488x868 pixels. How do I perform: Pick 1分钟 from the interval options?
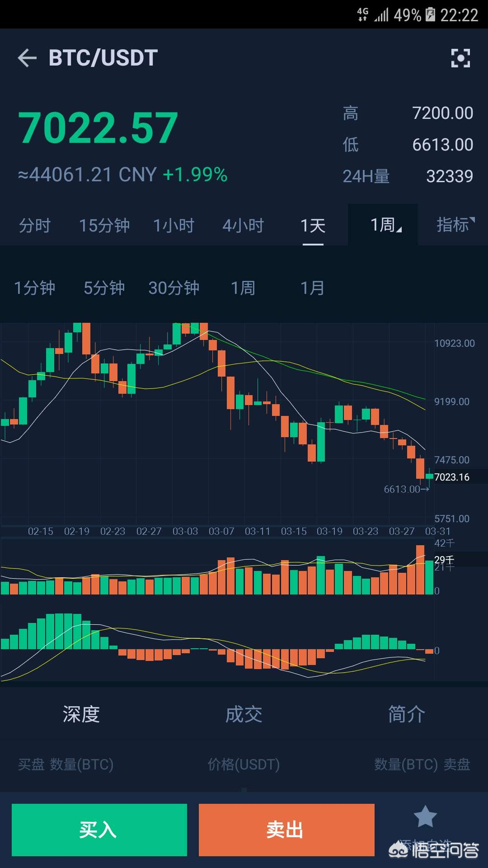[35, 288]
